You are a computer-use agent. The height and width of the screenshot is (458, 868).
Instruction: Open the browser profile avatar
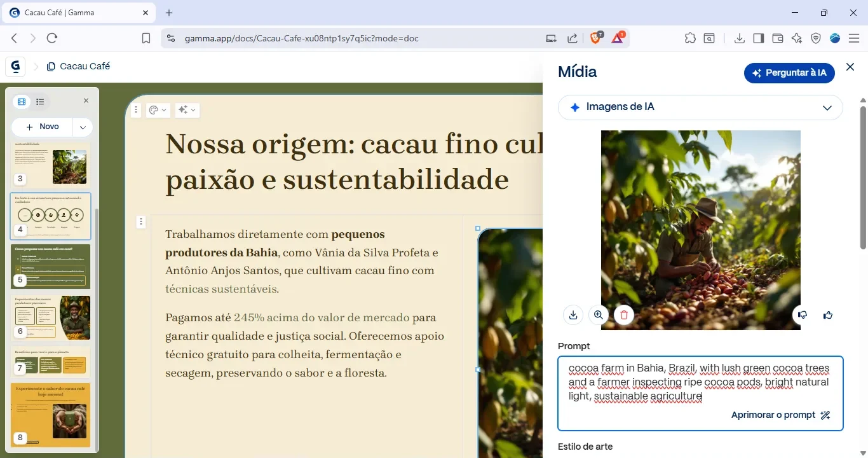click(835, 38)
